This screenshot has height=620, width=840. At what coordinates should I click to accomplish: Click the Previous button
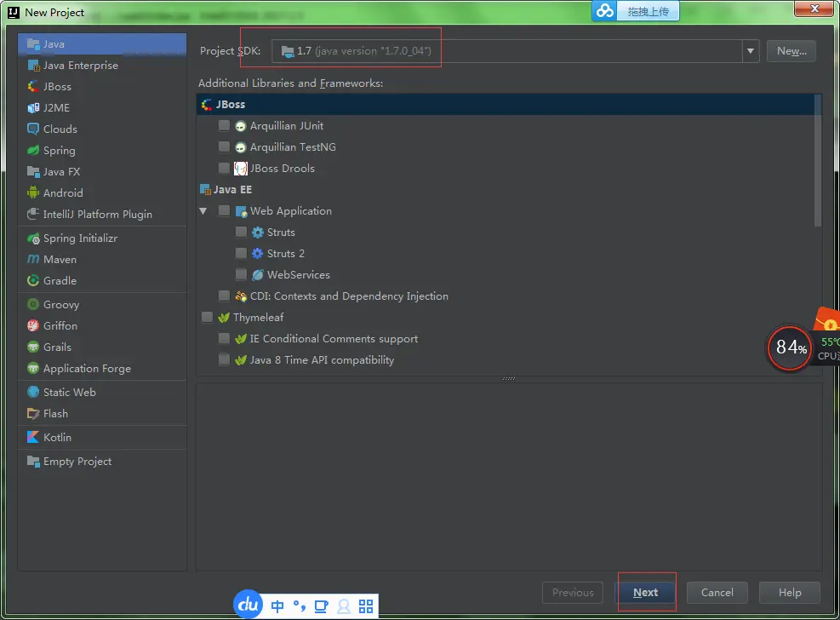[573, 592]
